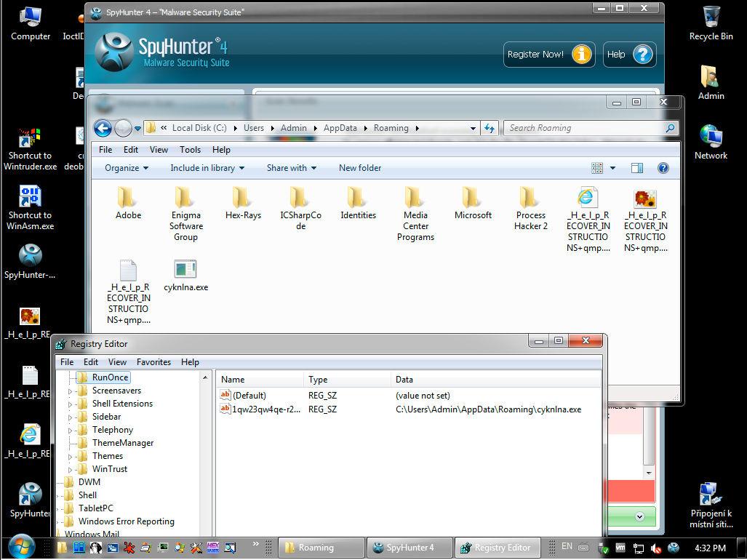The image size is (747, 560).
Task: Switch to Roaming taskbar button
Action: click(x=321, y=548)
